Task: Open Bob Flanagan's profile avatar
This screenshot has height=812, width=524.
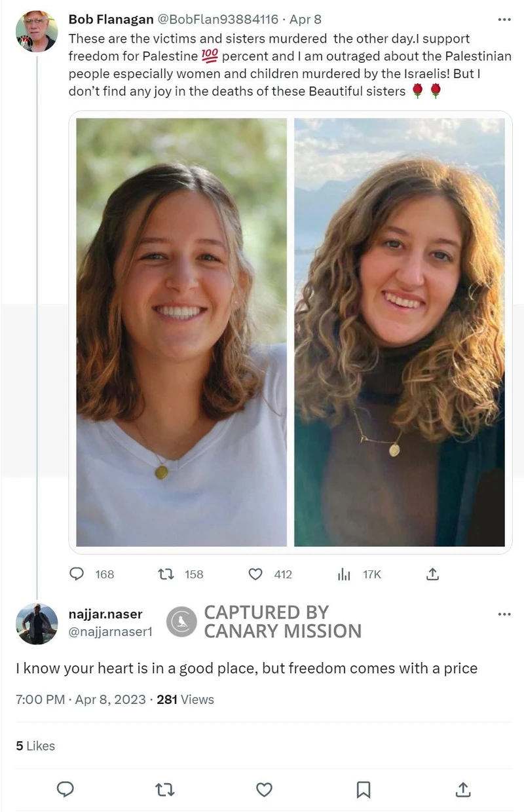Action: point(37,31)
